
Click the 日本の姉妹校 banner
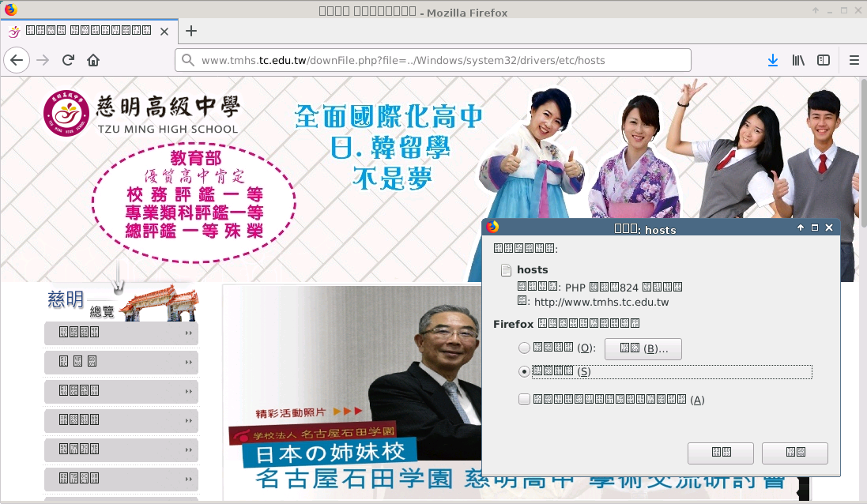[x=329, y=453]
